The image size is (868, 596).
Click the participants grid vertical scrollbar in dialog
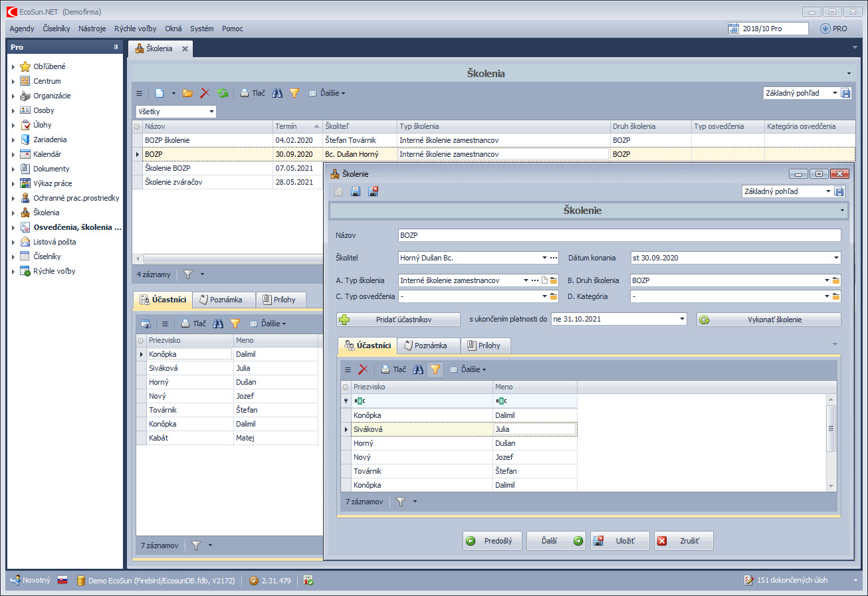(x=831, y=429)
